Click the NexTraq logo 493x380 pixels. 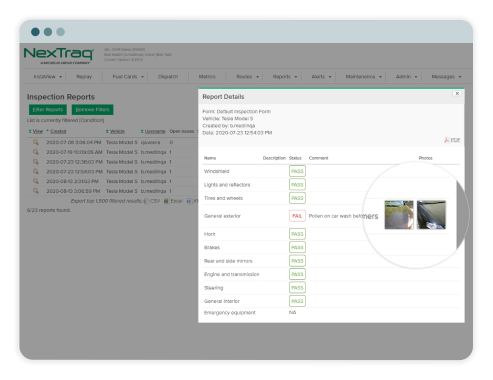click(x=59, y=55)
